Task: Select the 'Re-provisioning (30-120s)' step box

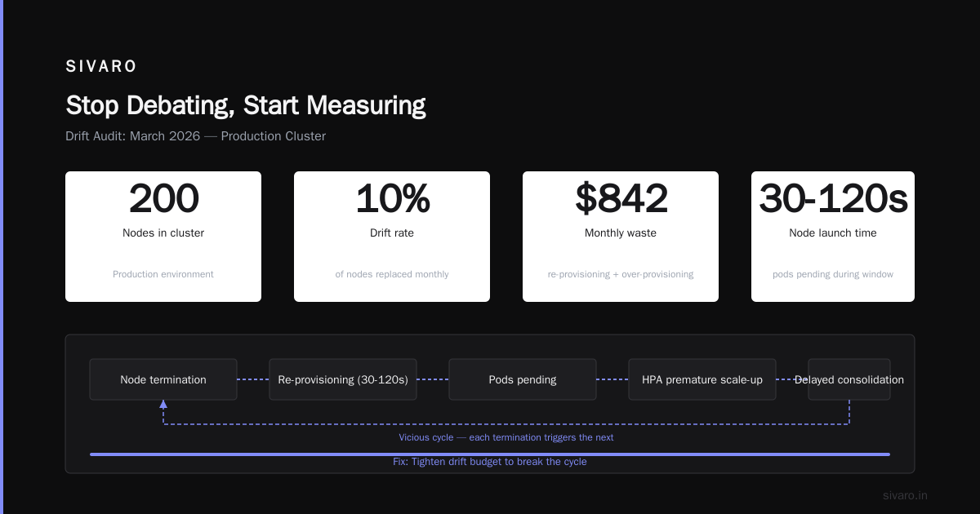Action: [343, 379]
